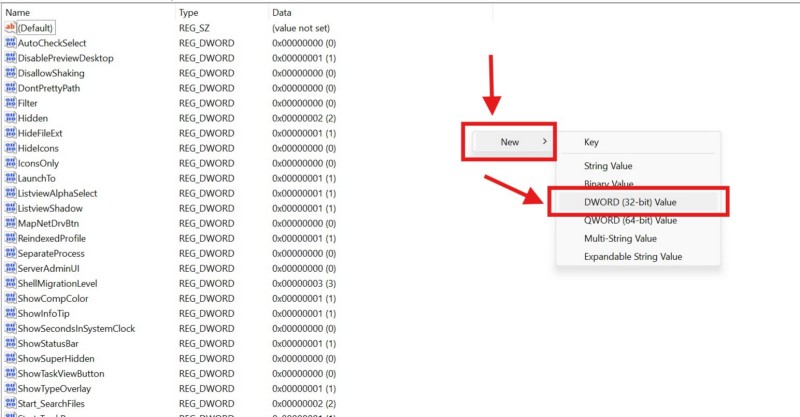Viewport: 800px width, 417px height.
Task: Select the DisallowShaking value name
Action: (x=52, y=73)
